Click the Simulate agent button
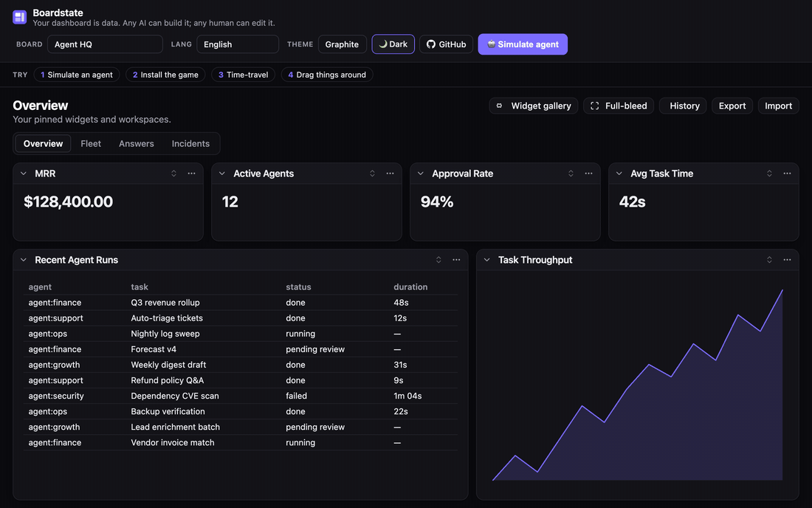 click(523, 44)
